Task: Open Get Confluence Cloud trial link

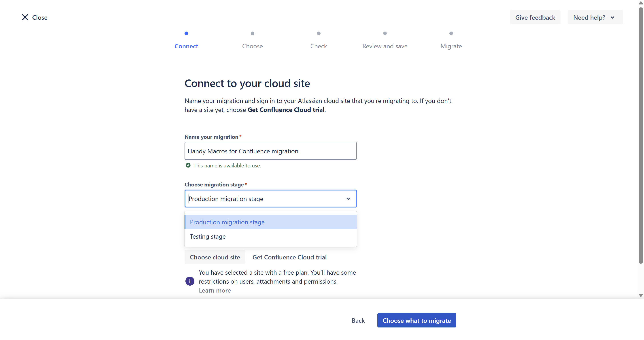Action: pos(289,257)
